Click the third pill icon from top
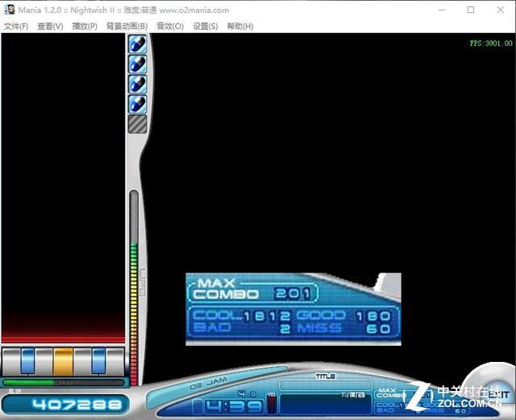The height and width of the screenshot is (420, 516). tap(137, 84)
